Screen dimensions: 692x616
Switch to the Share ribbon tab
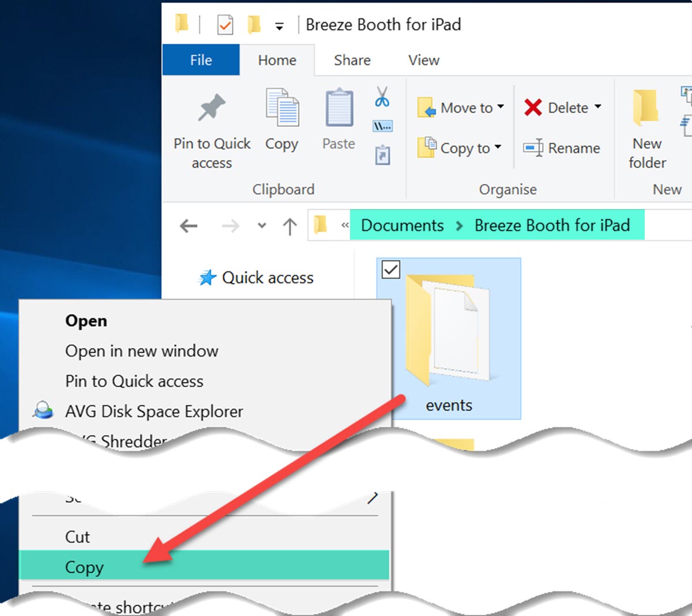pyautogui.click(x=352, y=60)
